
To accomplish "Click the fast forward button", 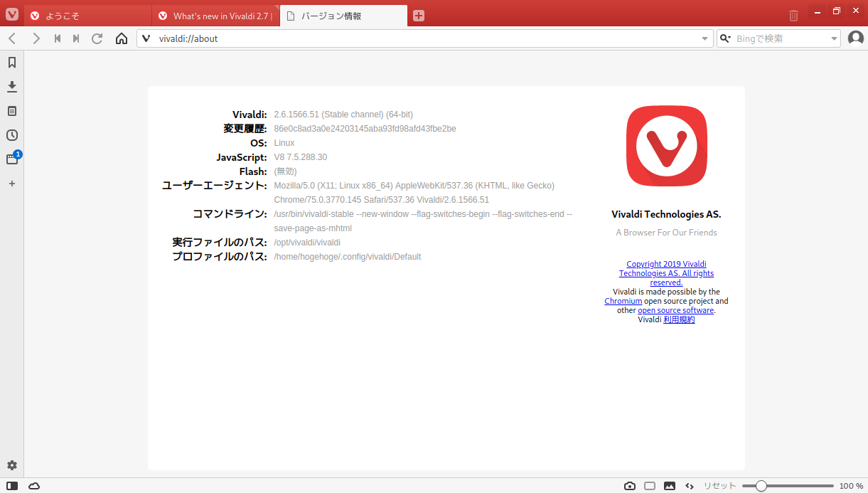I will [76, 38].
